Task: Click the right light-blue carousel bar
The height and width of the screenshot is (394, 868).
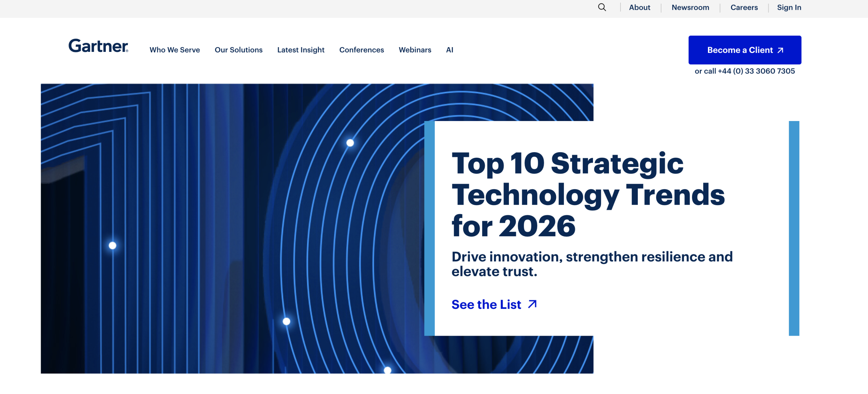Action: click(794, 228)
